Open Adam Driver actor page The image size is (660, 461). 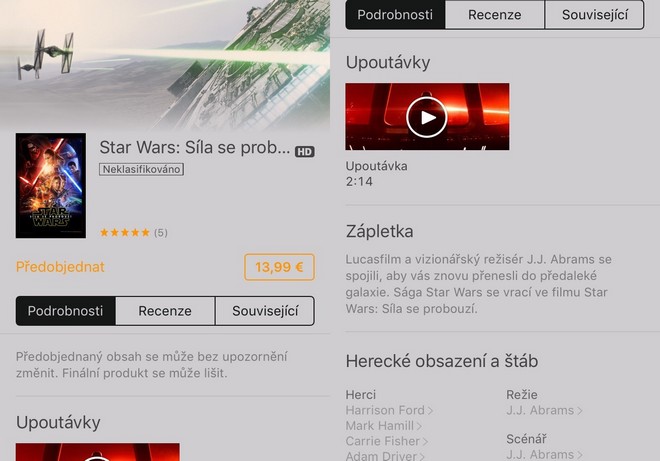pyautogui.click(x=385, y=456)
